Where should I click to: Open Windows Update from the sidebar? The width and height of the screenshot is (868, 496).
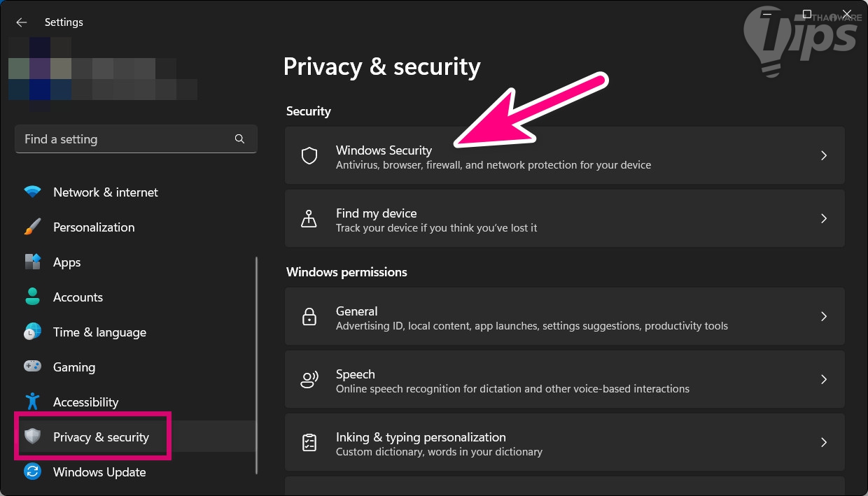tap(99, 472)
